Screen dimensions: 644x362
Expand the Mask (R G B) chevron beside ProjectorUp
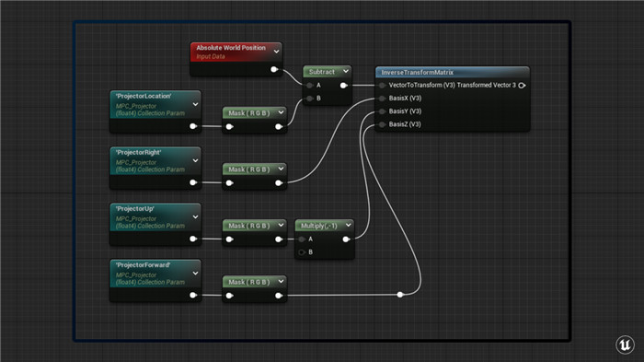point(281,225)
